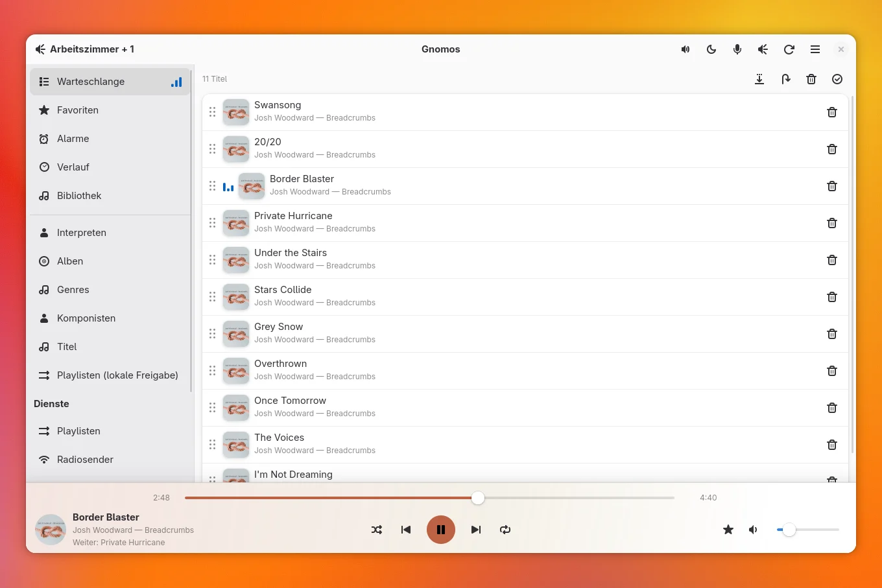Viewport: 882px width, 588px height.
Task: Skip to the next track
Action: point(476,530)
